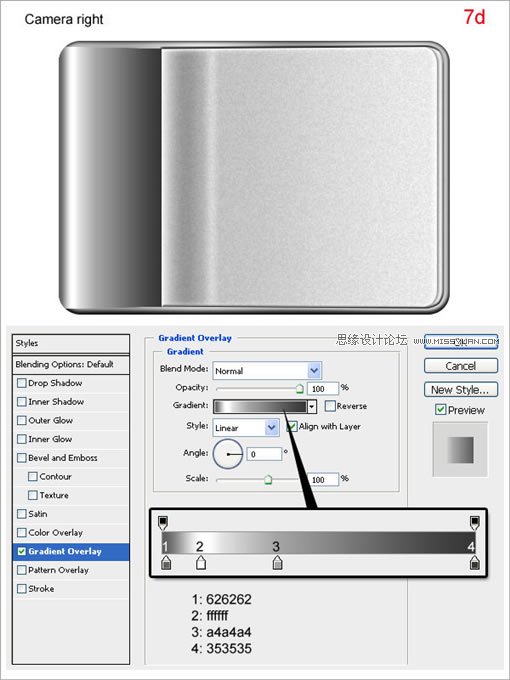Viewport: 510px width, 680px height.
Task: Open Blending Options: Default
Action: [x=71, y=364]
